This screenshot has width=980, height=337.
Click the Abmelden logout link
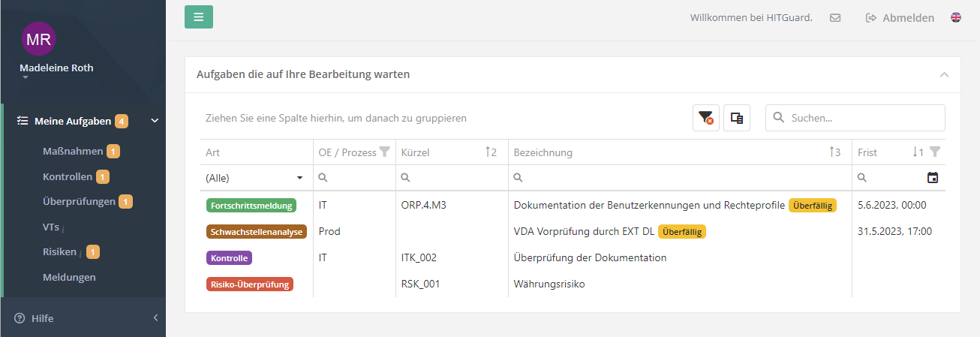[900, 18]
